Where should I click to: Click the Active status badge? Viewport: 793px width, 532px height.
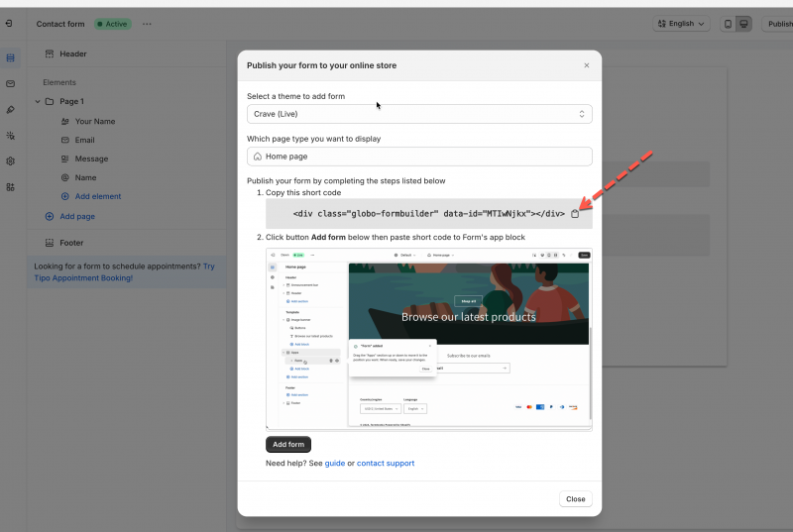point(113,24)
